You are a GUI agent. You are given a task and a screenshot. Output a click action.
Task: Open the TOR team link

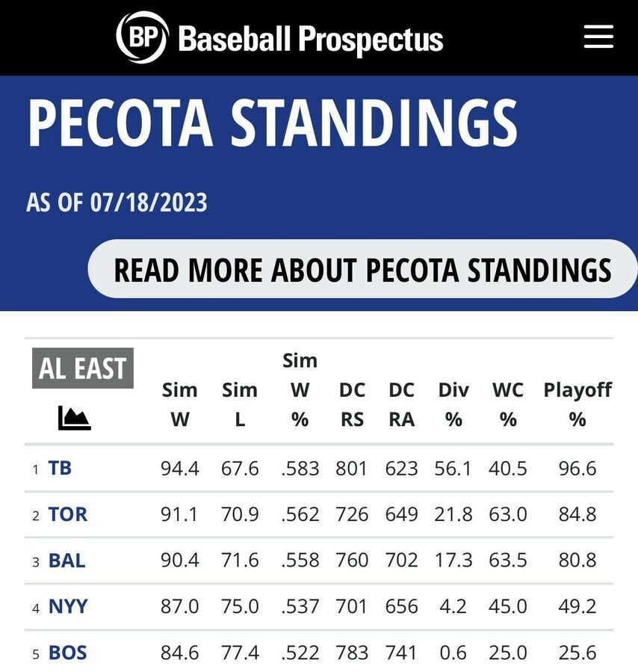(68, 514)
